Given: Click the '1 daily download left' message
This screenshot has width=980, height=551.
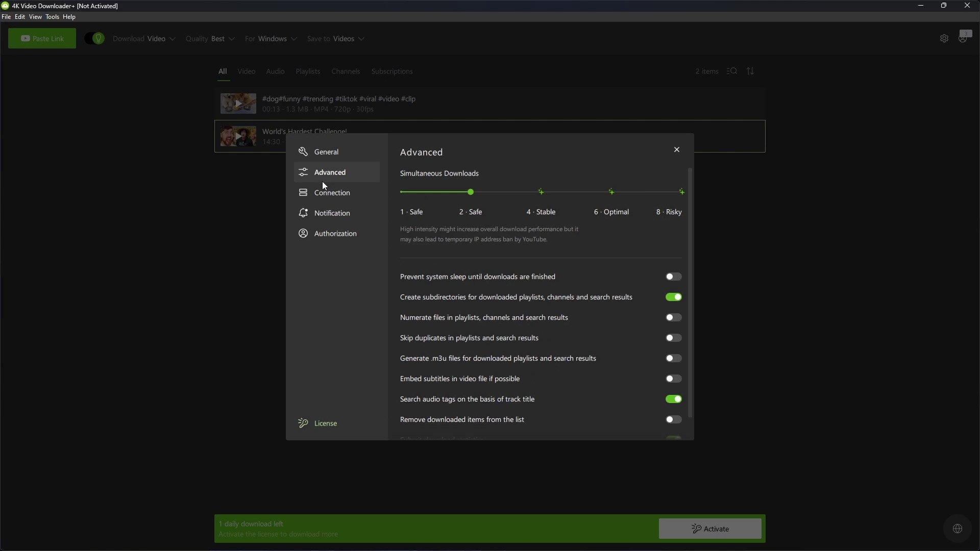Looking at the screenshot, I should pyautogui.click(x=251, y=524).
